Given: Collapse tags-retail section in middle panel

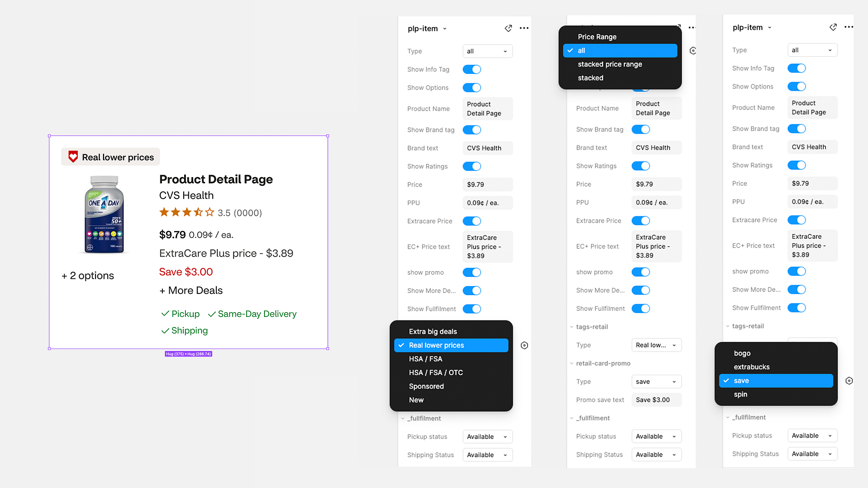Looking at the screenshot, I should click(571, 327).
